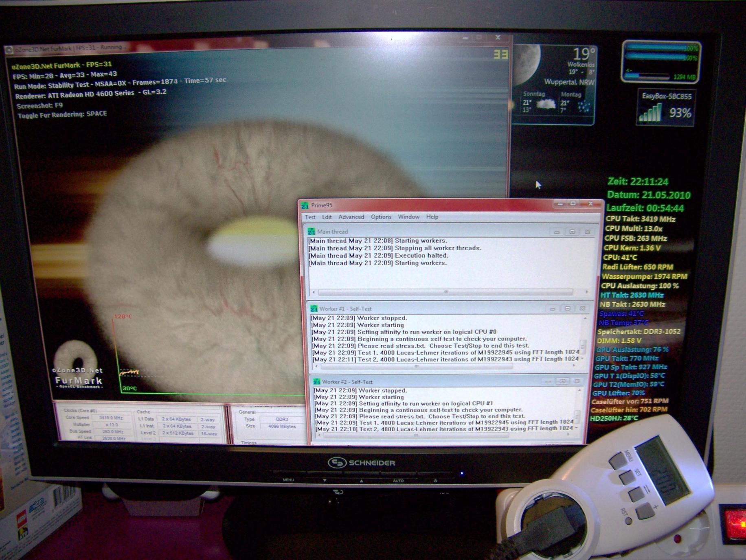The height and width of the screenshot is (560, 746).
Task: Open the Help menu in Prime95
Action: [432, 217]
